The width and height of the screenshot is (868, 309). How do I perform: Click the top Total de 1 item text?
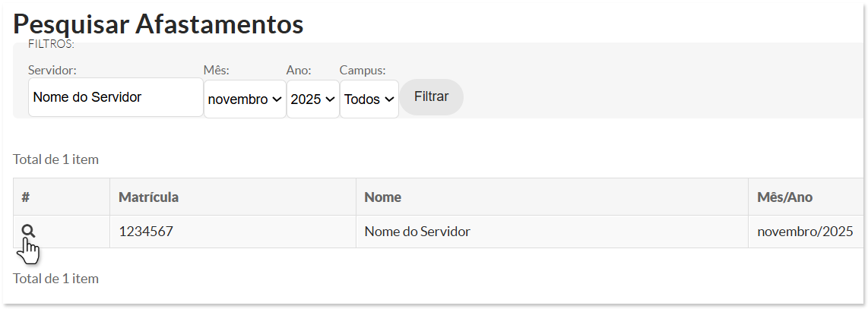55,159
